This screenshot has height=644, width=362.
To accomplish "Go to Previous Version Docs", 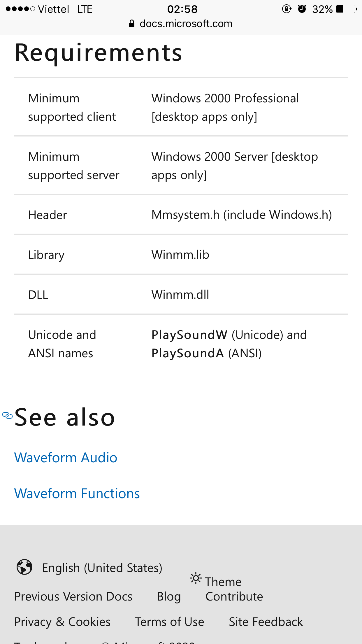I will (x=73, y=596).
